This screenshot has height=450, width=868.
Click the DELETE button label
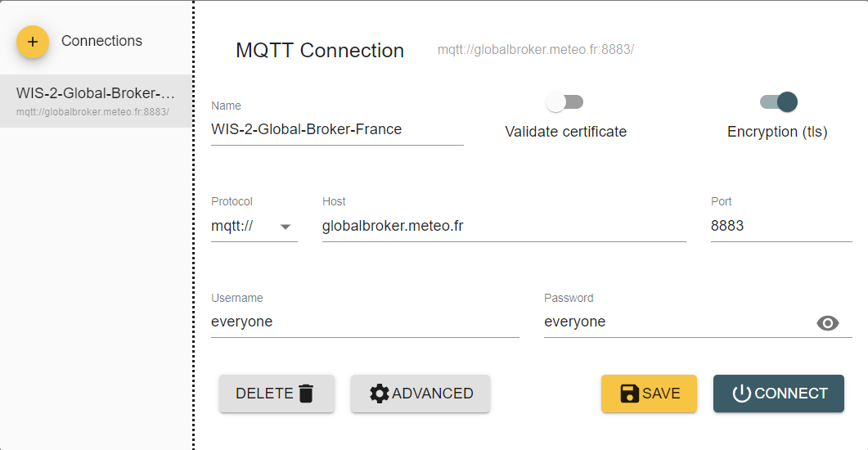coord(264,394)
